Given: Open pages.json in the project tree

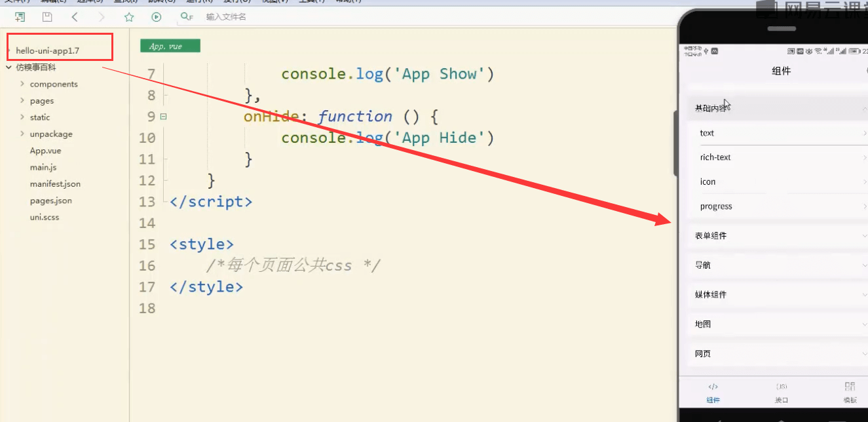Looking at the screenshot, I should 50,201.
